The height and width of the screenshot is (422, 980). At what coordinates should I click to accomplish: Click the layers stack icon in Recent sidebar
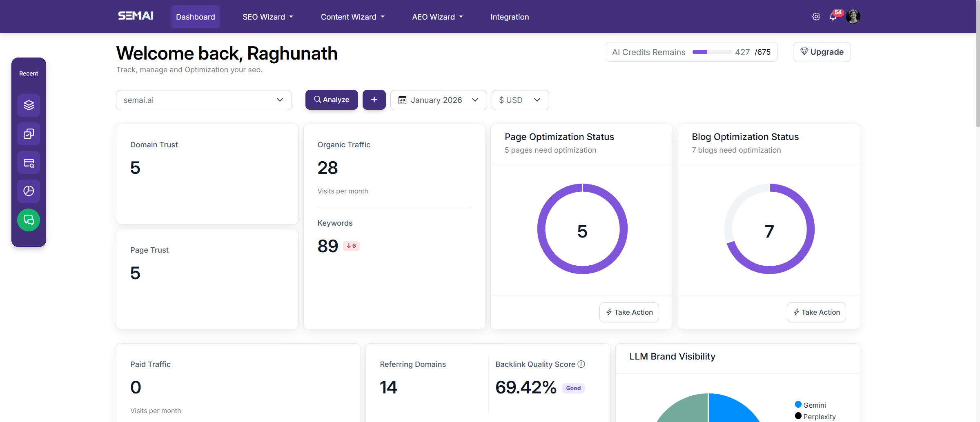click(29, 105)
